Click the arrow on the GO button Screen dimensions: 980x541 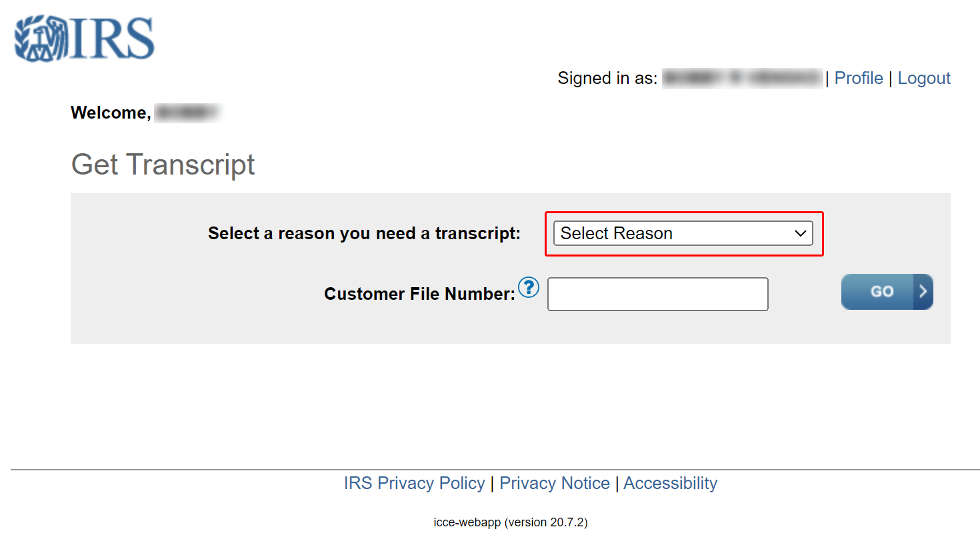point(923,292)
